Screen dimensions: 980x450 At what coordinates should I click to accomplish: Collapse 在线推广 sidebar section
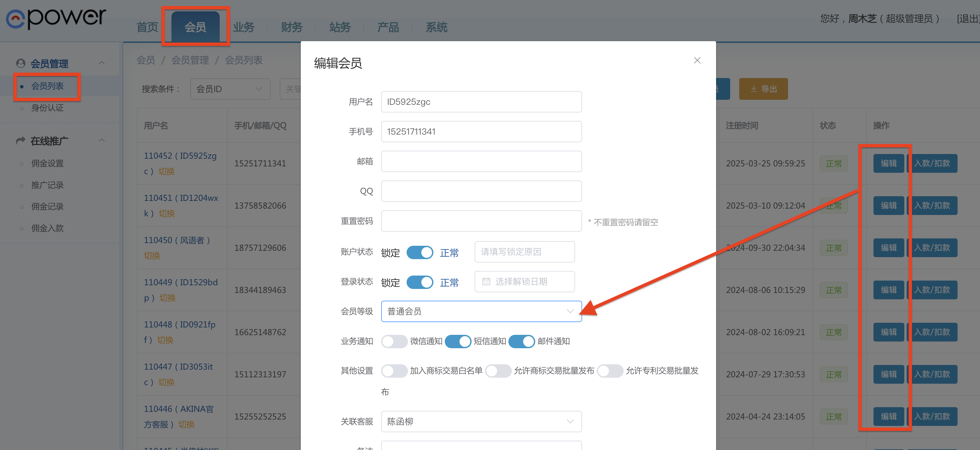click(101, 141)
